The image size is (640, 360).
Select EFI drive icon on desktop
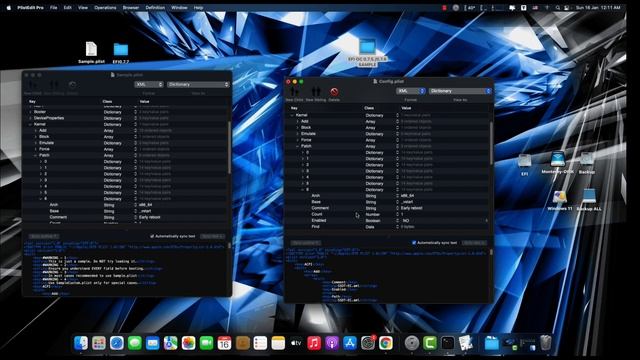pos(524,161)
